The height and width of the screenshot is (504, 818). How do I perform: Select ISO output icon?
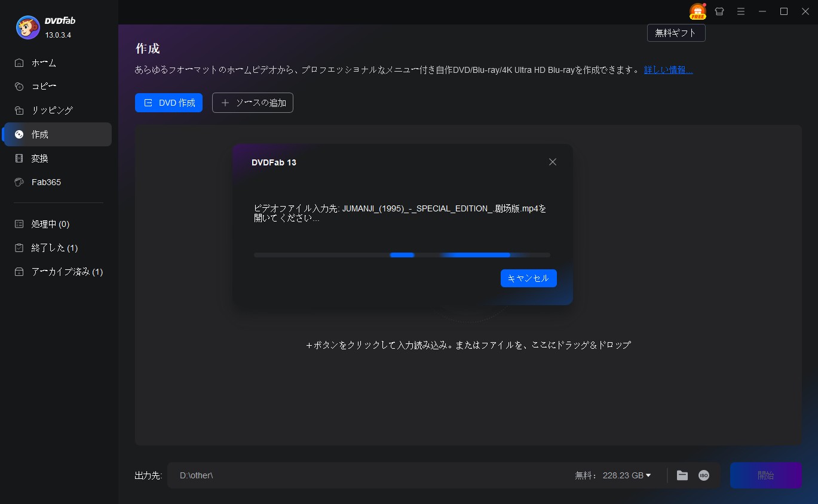704,475
